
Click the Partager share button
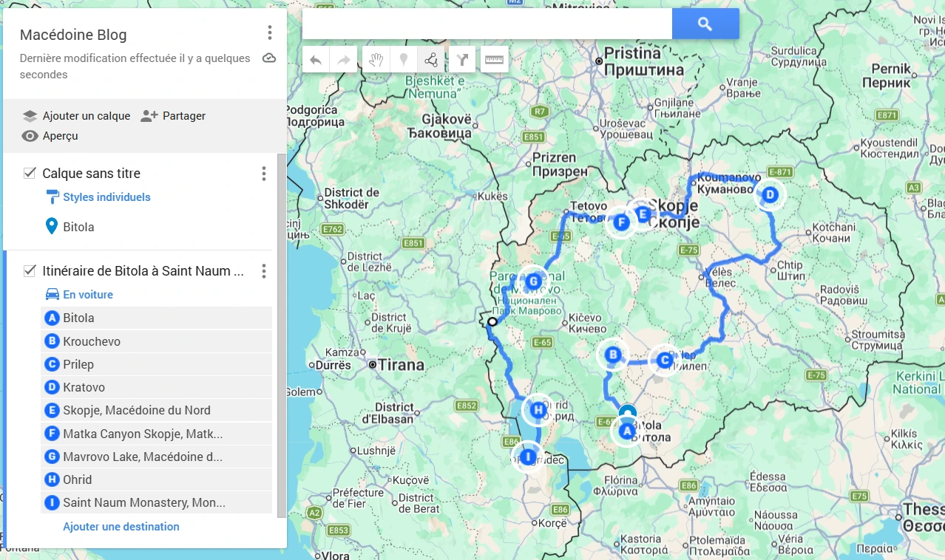coord(173,116)
